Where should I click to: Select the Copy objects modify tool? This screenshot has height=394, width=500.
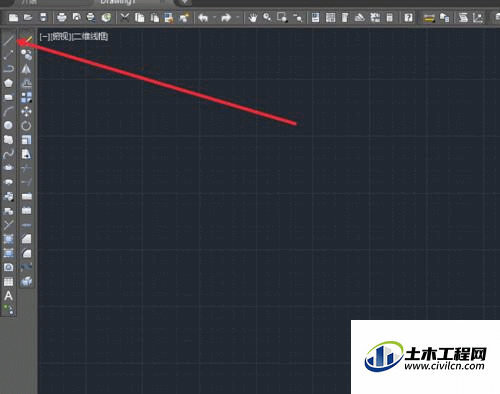tap(26, 55)
